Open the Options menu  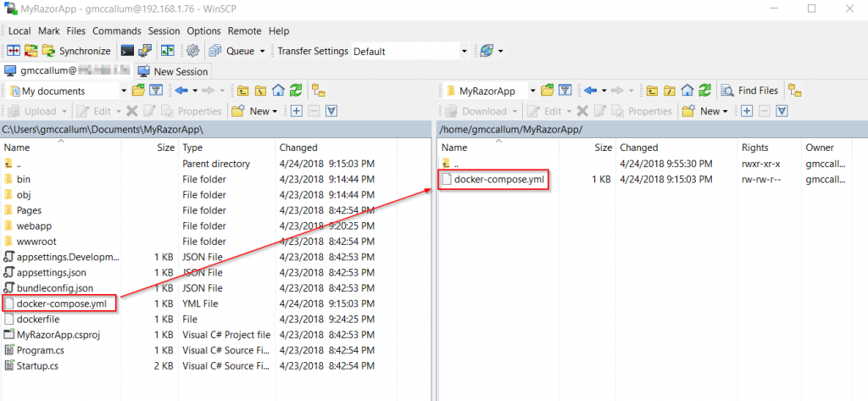coord(203,31)
